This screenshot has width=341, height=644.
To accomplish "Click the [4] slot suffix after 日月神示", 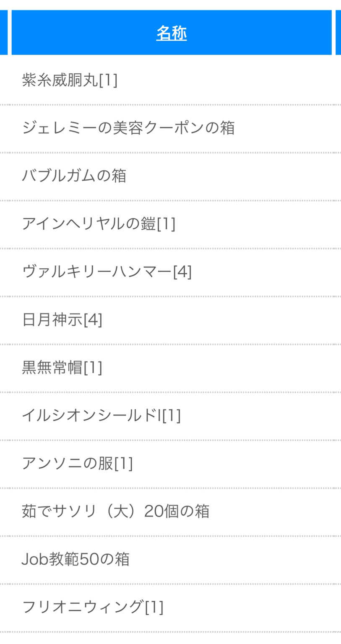I will coord(93,320).
